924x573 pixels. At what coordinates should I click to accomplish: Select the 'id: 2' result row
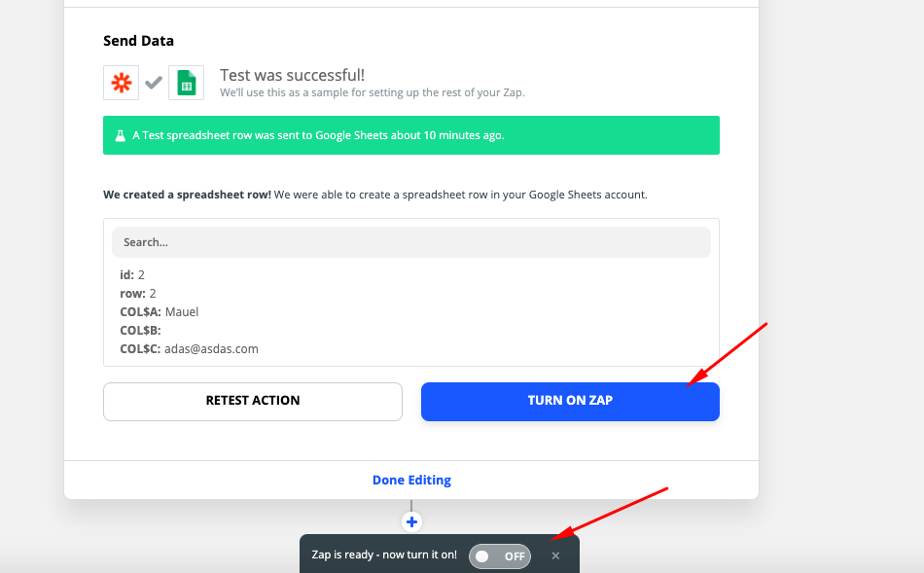tap(132, 274)
